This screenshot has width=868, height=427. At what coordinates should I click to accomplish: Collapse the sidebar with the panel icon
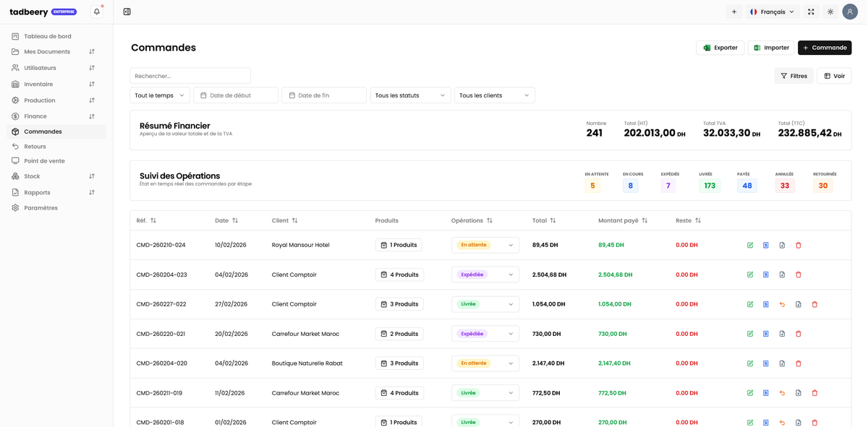click(x=127, y=12)
